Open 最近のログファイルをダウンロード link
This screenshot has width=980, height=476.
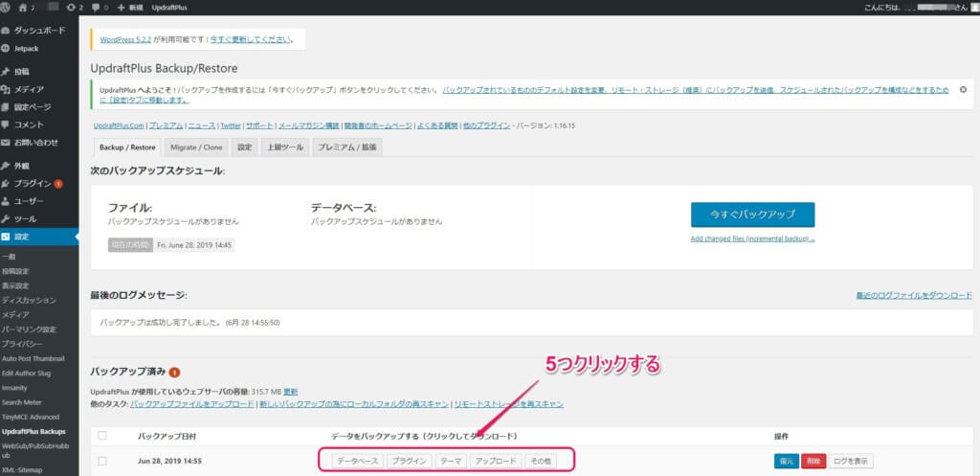[x=914, y=297]
